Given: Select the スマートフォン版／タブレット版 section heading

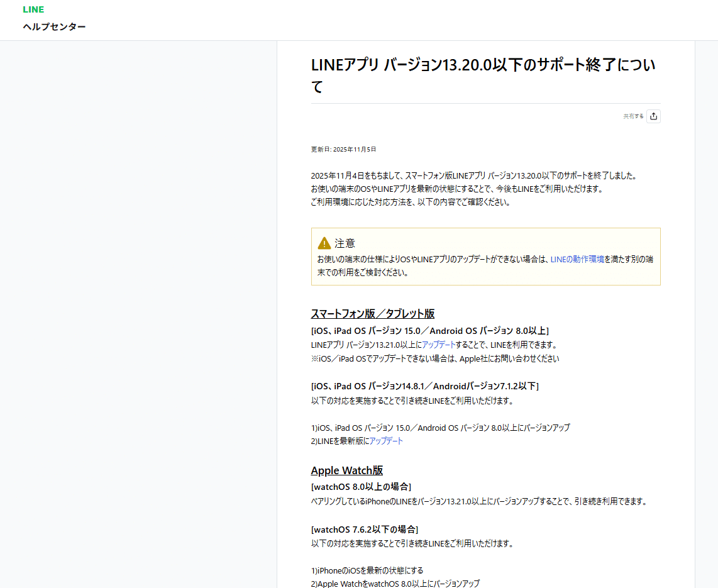Looking at the screenshot, I should click(x=373, y=313).
